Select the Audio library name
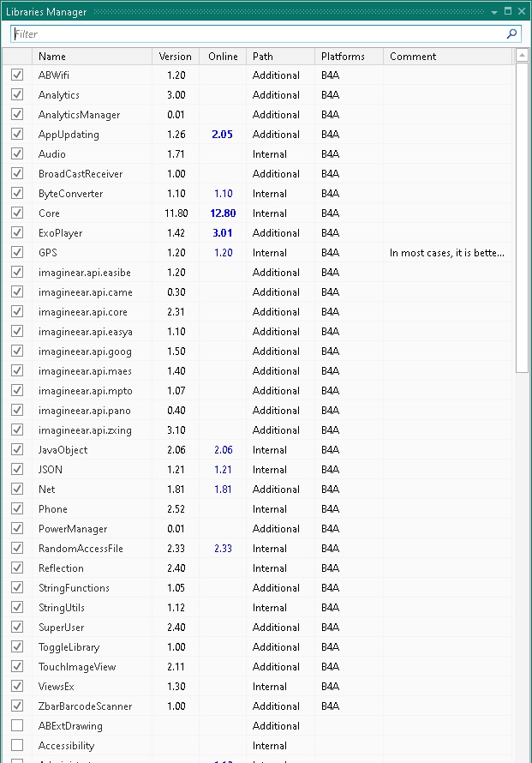Image resolution: width=532 pixels, height=763 pixels. point(52,154)
